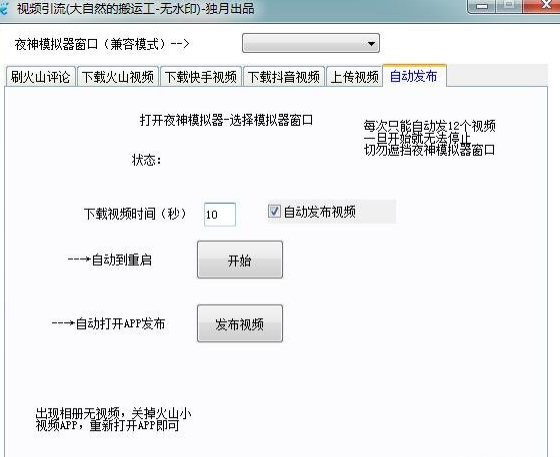Click the 自动打开APP发布 arrow label
560x457 pixels.
(x=108, y=323)
